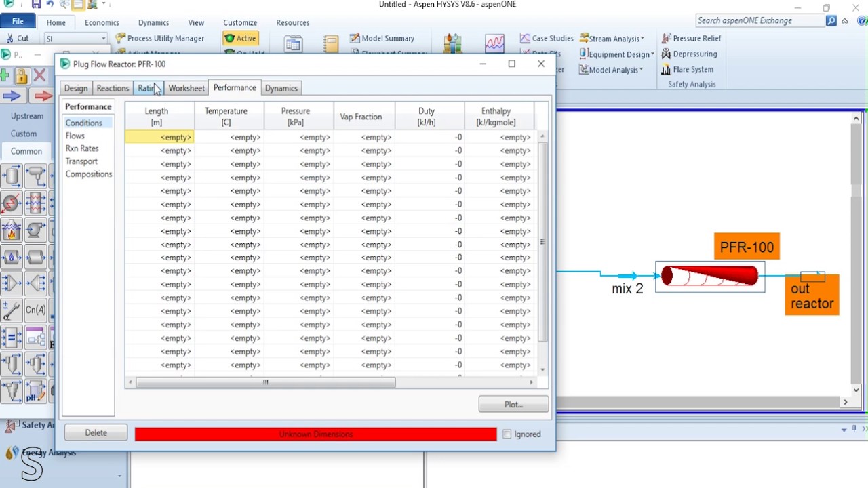Click the Save icon in the title bar

[35, 5]
